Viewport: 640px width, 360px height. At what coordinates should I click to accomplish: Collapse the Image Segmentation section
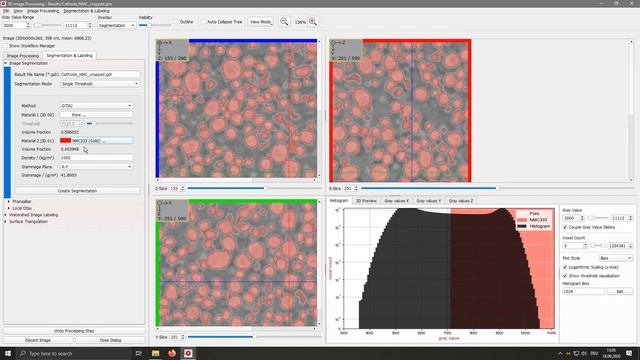[6, 63]
